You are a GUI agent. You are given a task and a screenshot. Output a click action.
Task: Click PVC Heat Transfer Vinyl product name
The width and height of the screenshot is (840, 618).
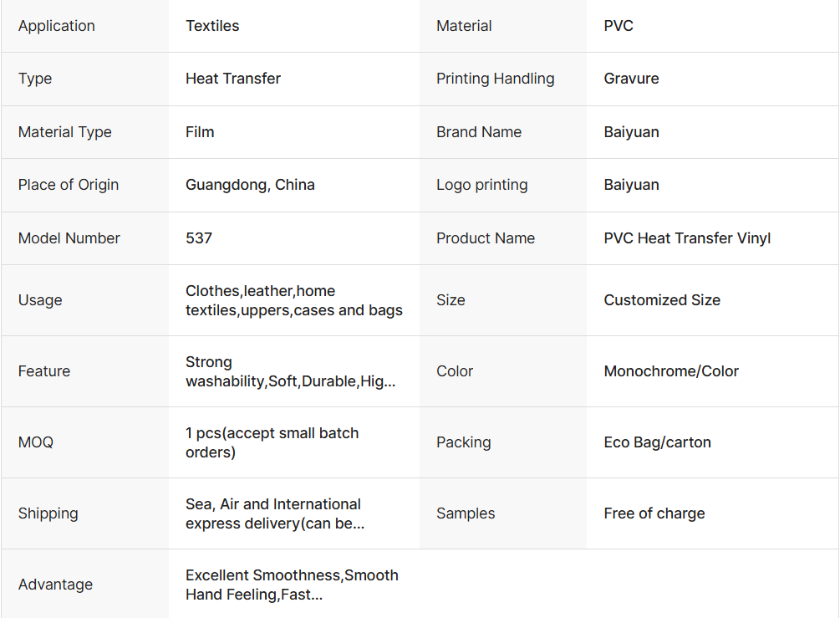687,238
